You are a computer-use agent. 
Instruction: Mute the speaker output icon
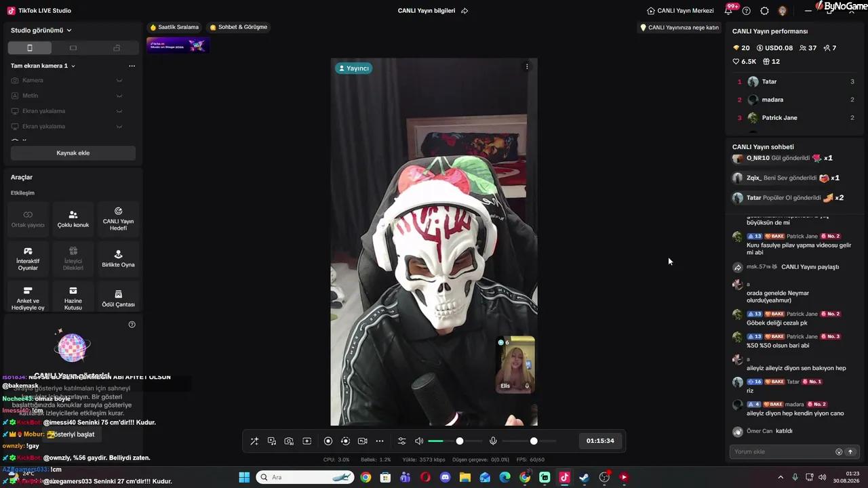pyautogui.click(x=419, y=441)
